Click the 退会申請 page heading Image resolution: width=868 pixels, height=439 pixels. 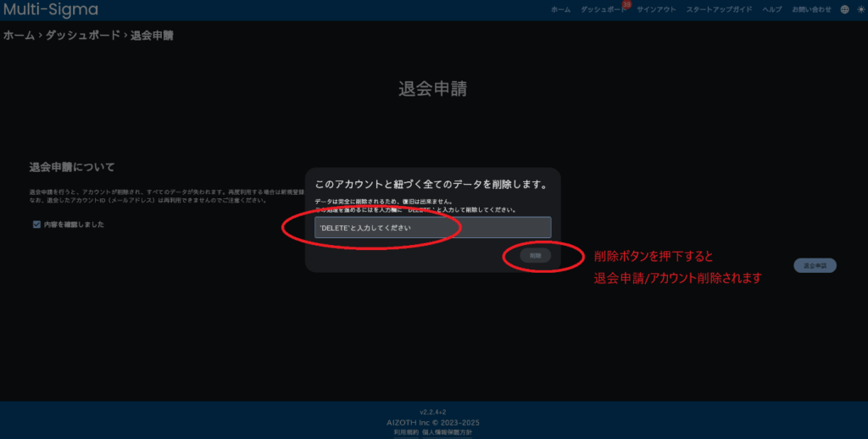tap(432, 89)
